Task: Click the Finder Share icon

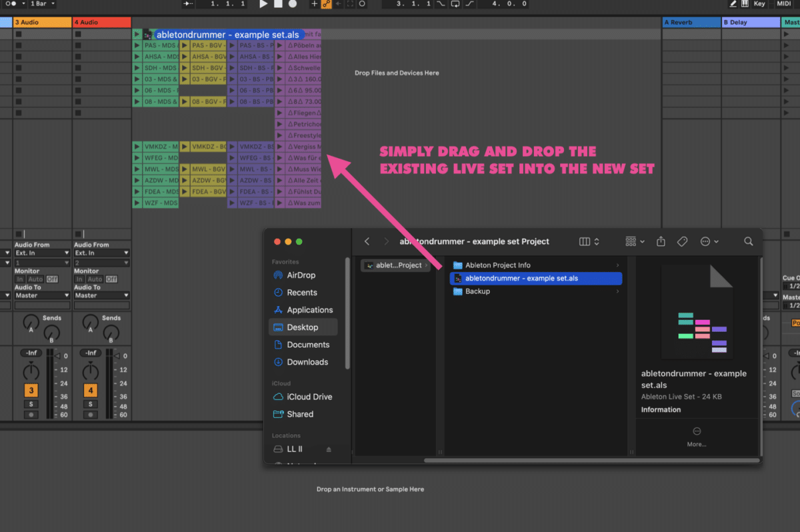Action: click(661, 241)
